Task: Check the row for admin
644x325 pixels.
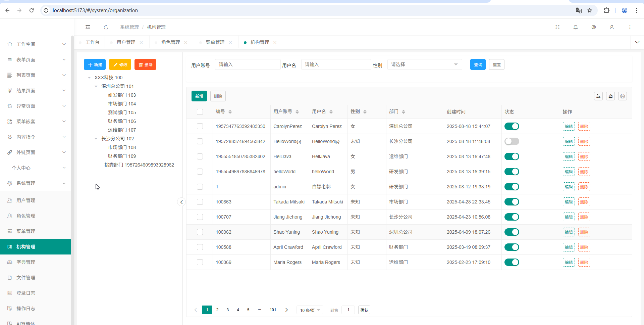Action: click(200, 187)
